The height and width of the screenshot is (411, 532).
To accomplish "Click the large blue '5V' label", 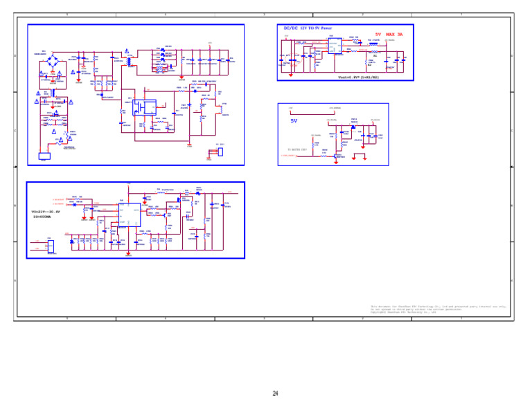I will pyautogui.click(x=294, y=121).
